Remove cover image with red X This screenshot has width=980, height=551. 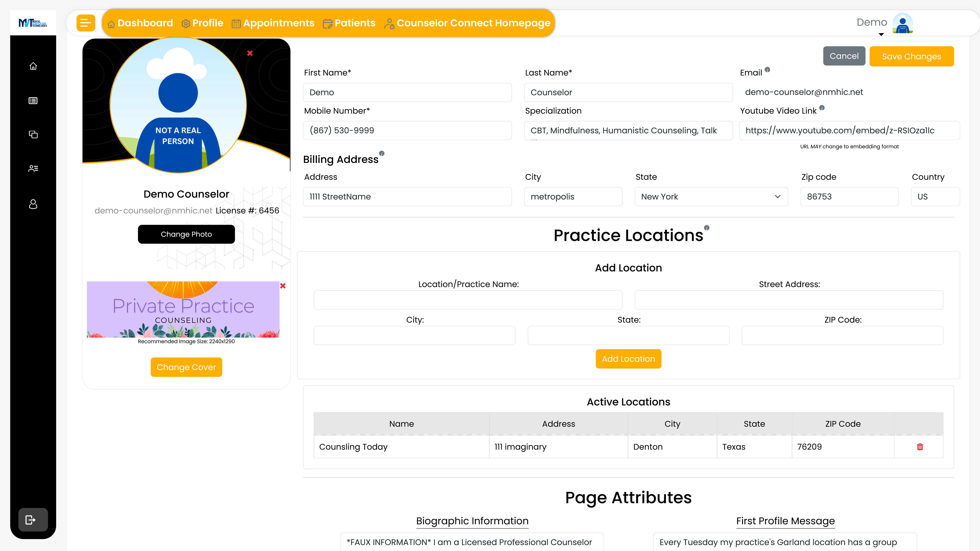click(283, 286)
